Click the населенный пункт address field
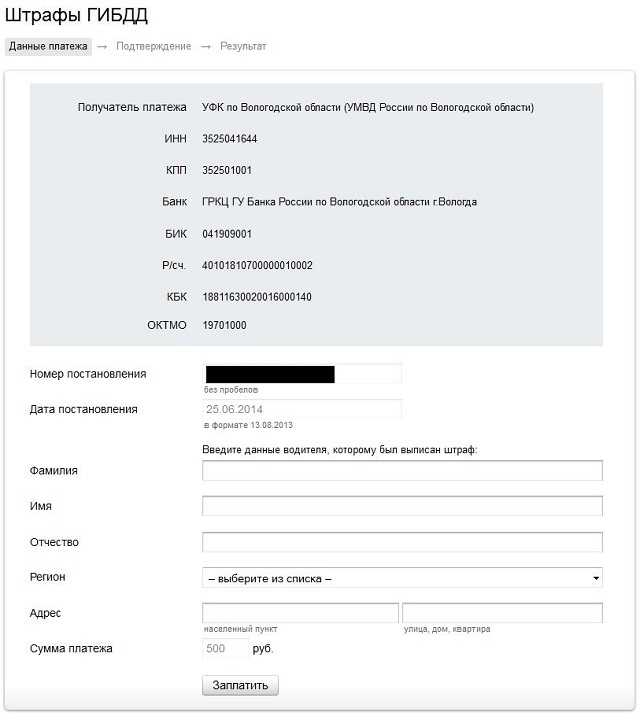 300,613
